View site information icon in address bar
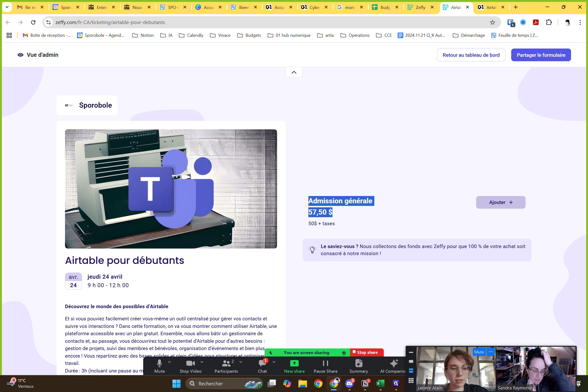 click(x=49, y=22)
